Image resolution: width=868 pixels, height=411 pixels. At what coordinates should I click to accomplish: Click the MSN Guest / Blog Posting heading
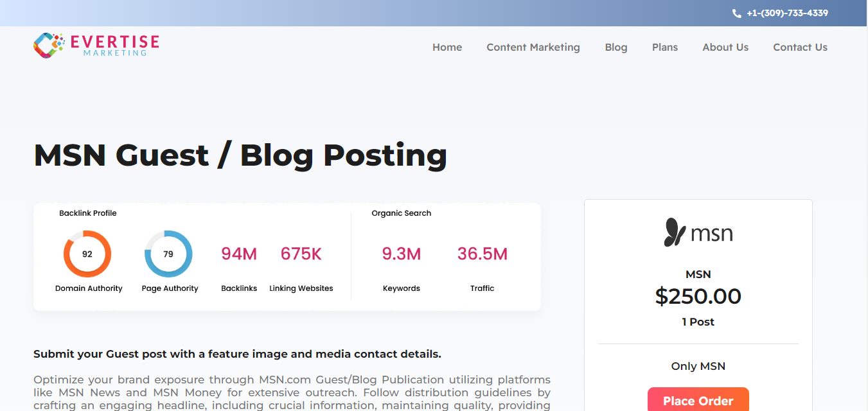click(x=240, y=155)
